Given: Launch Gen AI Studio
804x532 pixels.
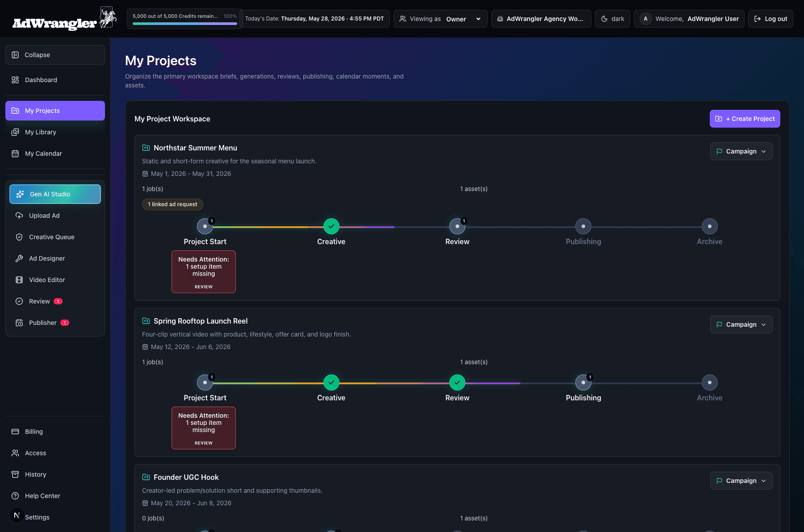Looking at the screenshot, I should pos(55,194).
